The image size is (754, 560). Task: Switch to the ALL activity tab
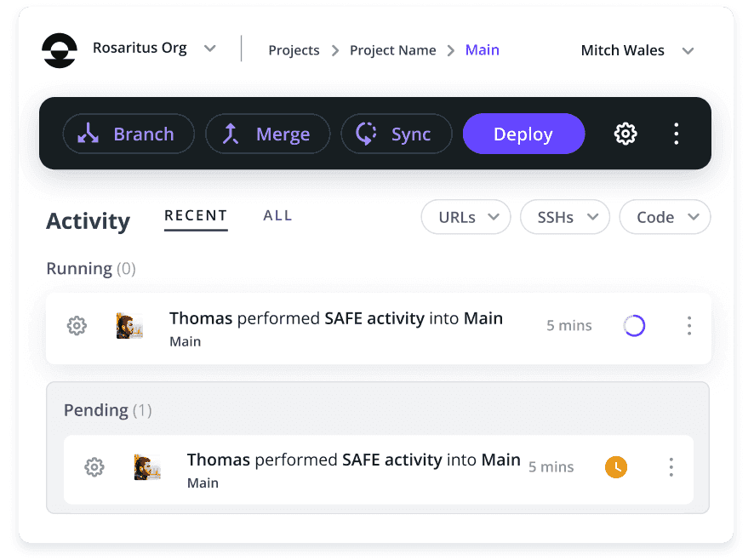277,215
